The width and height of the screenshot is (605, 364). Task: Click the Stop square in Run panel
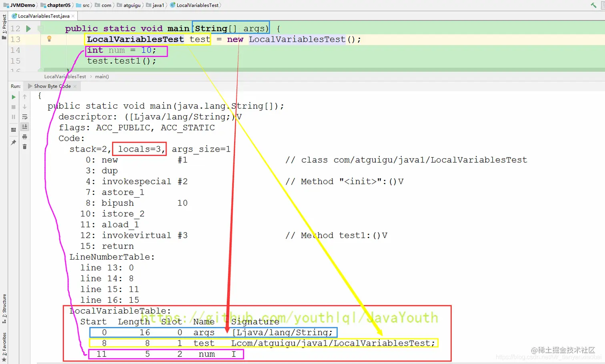tap(14, 107)
